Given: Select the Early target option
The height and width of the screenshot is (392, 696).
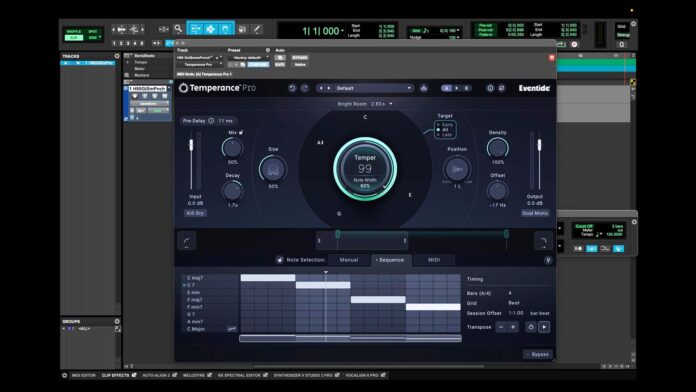Looking at the screenshot, I should coord(445,125).
